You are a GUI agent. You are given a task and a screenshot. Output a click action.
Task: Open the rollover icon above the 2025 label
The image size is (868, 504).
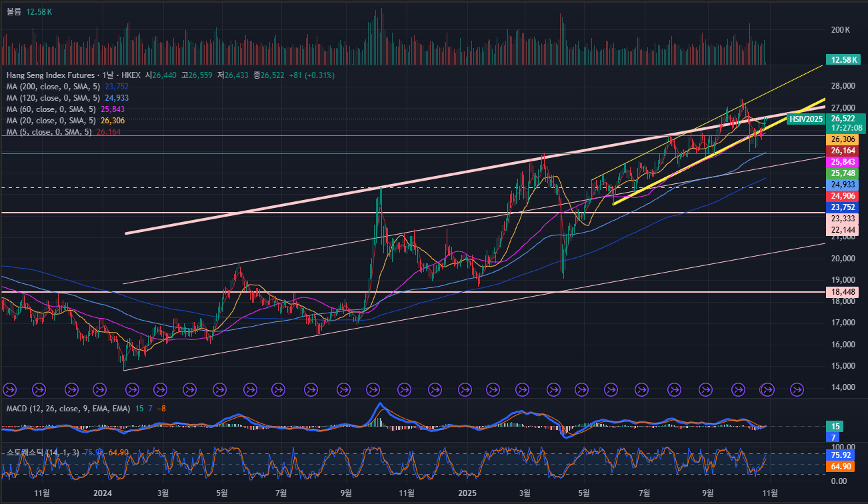point(463,389)
